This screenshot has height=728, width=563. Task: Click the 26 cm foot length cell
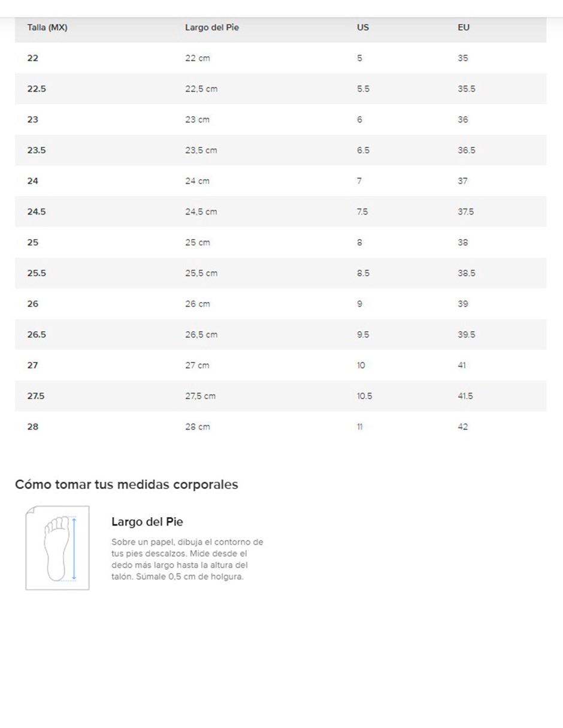pyautogui.click(x=198, y=304)
